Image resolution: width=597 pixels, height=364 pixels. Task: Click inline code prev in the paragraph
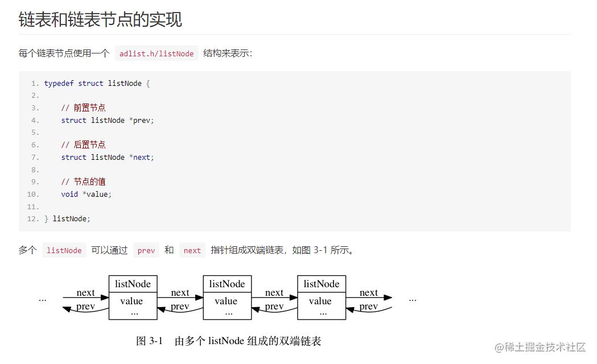click(x=146, y=250)
